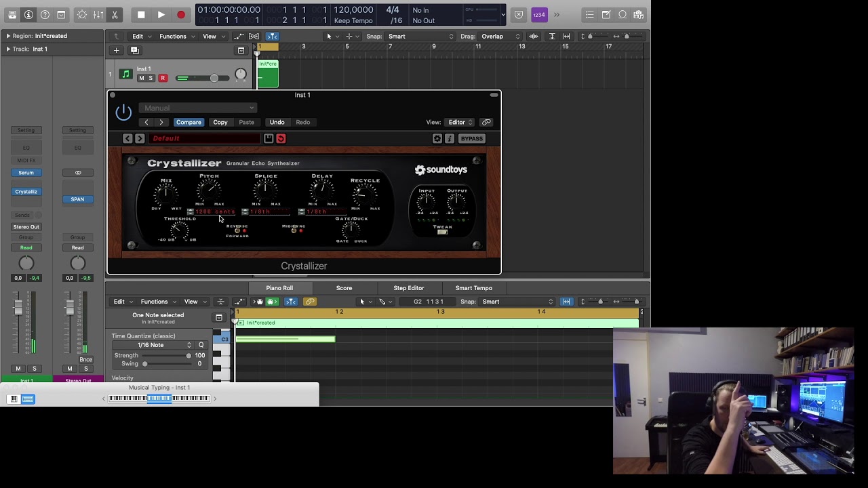Click Undo in the plugin header
This screenshot has width=868, height=488.
coord(277,122)
